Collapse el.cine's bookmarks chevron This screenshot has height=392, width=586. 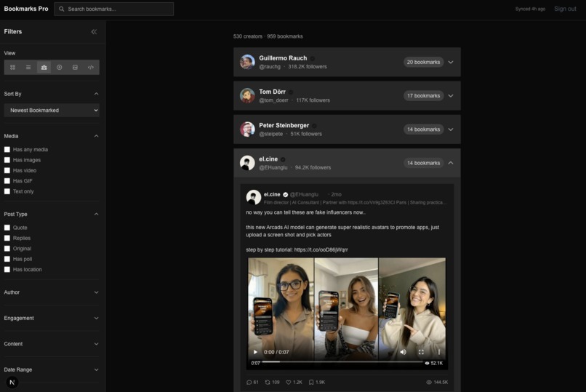point(451,163)
